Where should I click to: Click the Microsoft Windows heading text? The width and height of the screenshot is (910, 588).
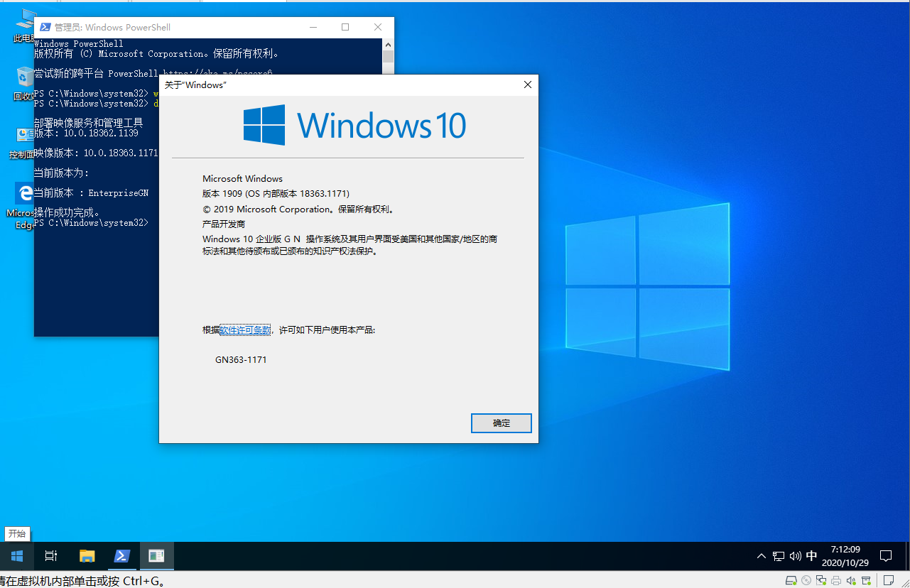click(x=242, y=178)
